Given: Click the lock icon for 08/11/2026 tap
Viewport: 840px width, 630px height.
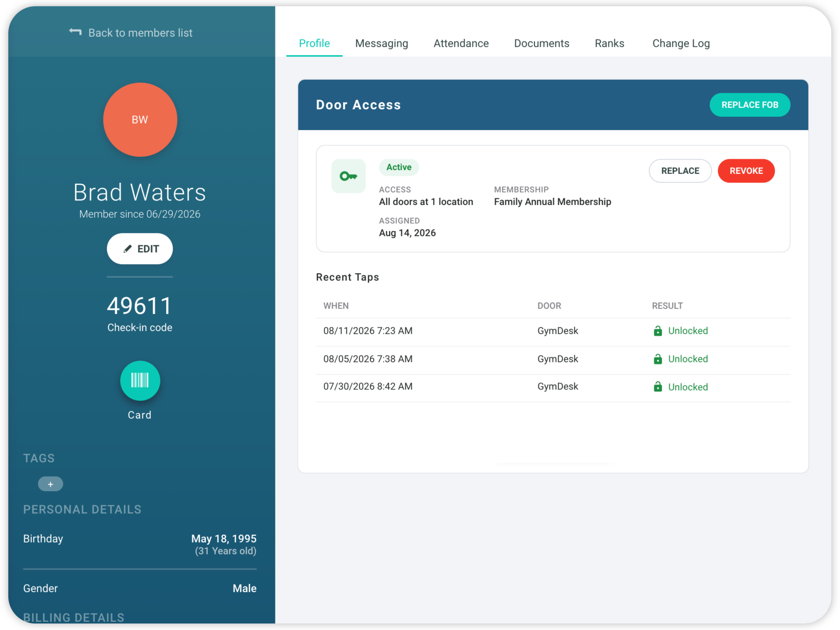Looking at the screenshot, I should [x=657, y=331].
